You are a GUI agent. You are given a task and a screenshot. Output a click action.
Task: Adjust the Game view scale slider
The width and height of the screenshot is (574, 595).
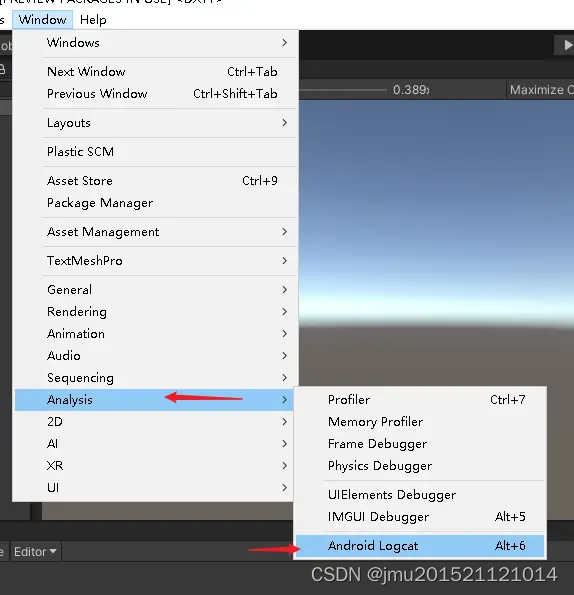[x=343, y=90]
